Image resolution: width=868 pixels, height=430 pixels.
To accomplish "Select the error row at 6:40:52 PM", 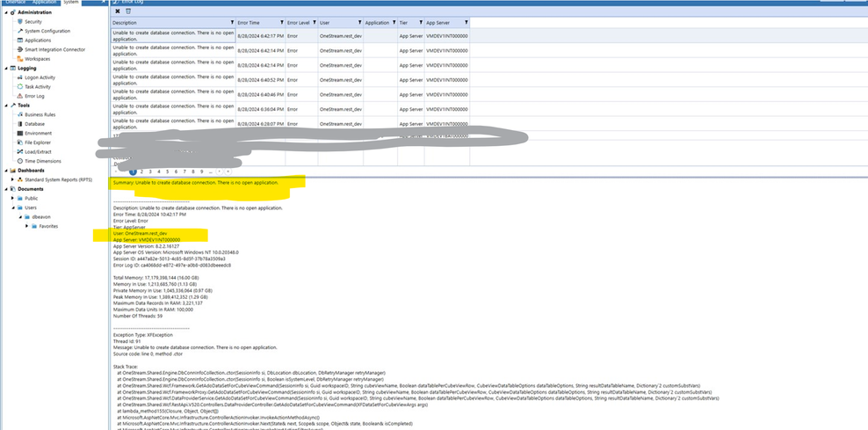I will [290, 80].
